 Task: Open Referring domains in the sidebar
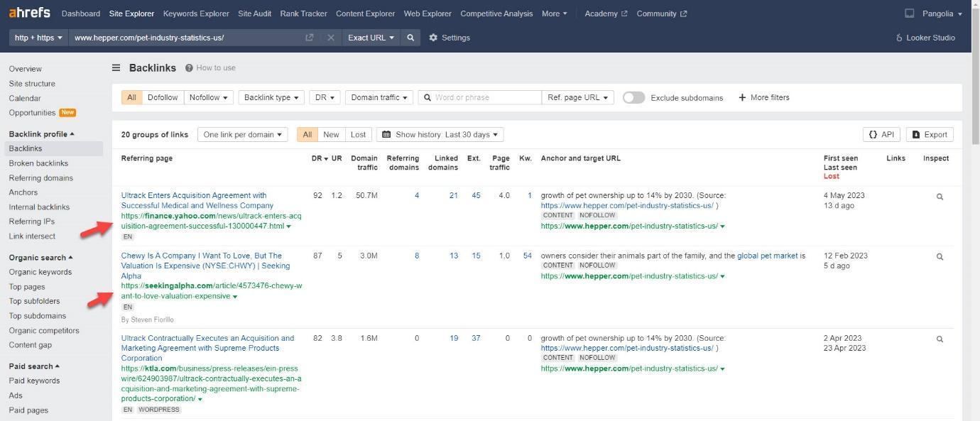coord(41,178)
